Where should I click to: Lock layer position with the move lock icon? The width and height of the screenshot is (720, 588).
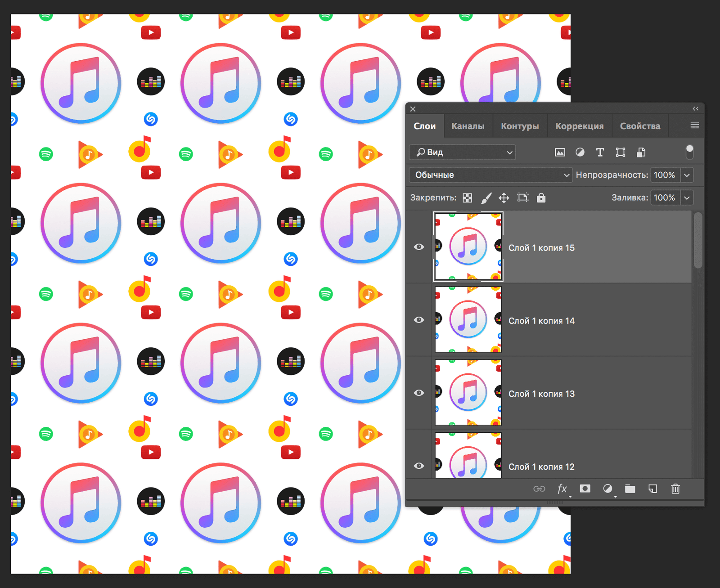(x=504, y=197)
